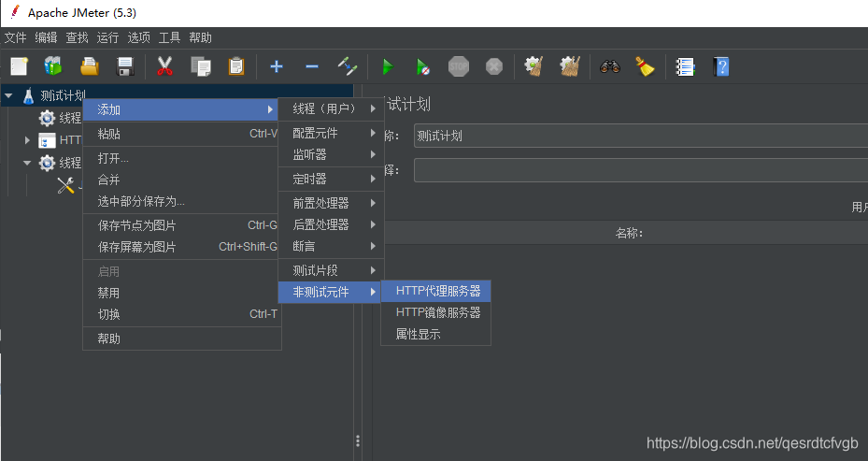Click the green Start run icon
Screen dimensions: 868x461
388,67
